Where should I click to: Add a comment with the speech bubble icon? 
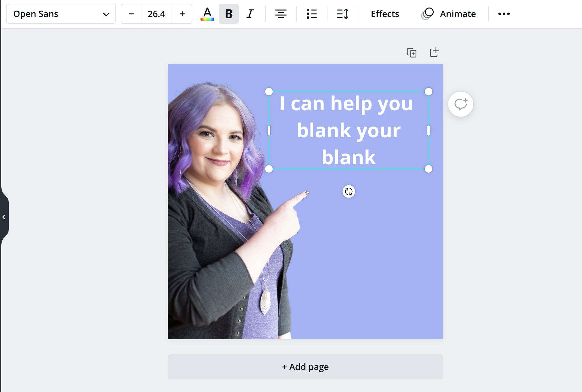coord(461,104)
